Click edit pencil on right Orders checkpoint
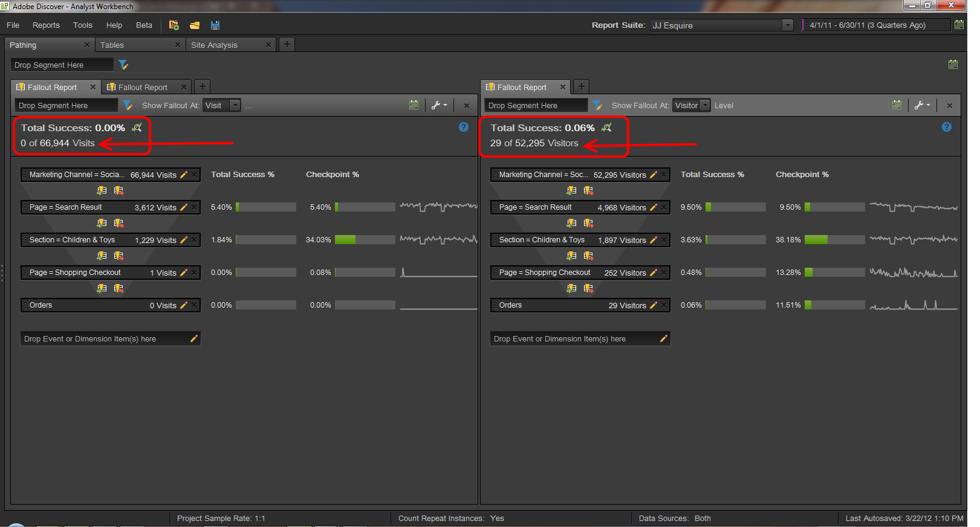Screen dimensions: 980x527 point(654,305)
